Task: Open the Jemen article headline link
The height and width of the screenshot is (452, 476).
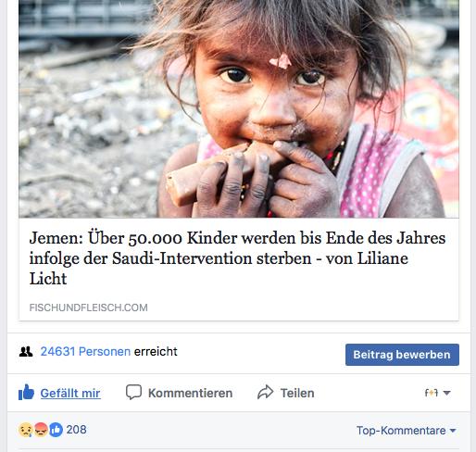Action: (237, 258)
